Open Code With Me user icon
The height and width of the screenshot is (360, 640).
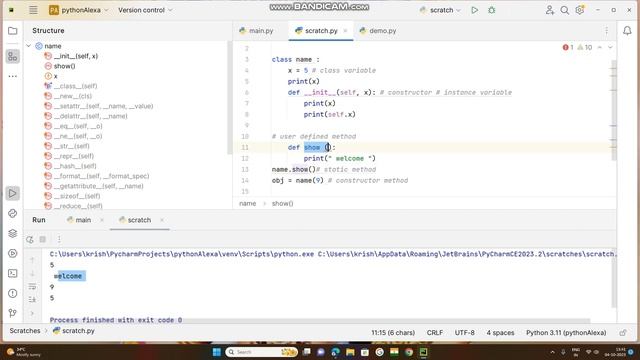(550, 10)
